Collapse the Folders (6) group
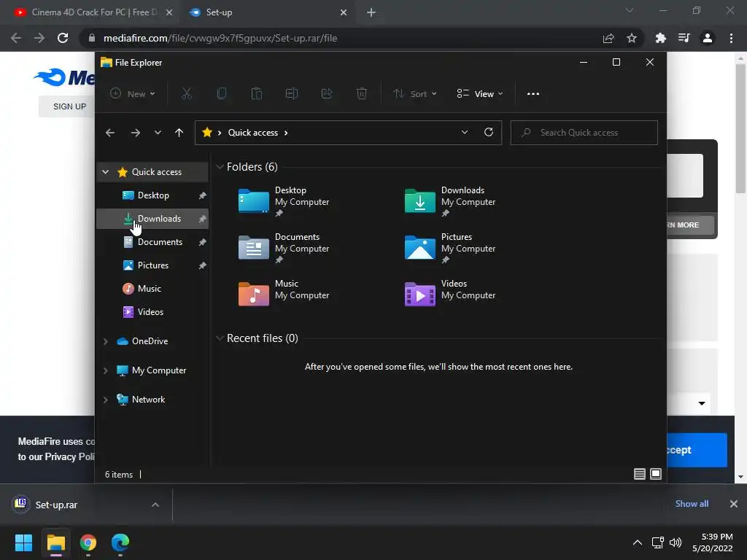The image size is (747, 560). coord(220,167)
